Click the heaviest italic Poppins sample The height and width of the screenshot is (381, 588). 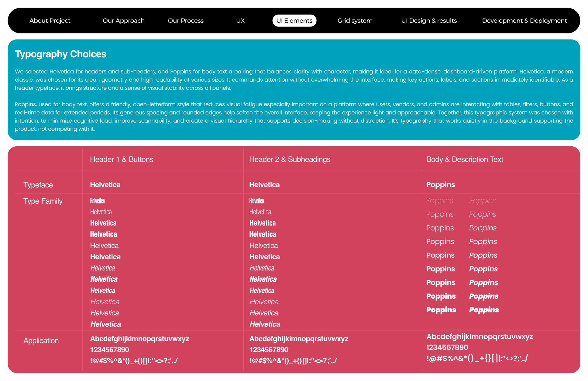point(484,310)
